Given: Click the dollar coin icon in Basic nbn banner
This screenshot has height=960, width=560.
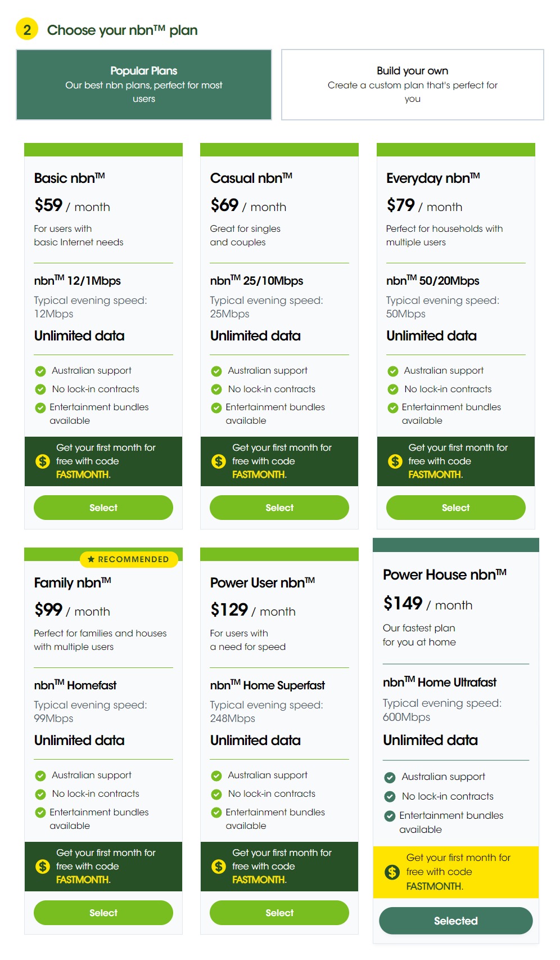Looking at the screenshot, I should 43,461.
